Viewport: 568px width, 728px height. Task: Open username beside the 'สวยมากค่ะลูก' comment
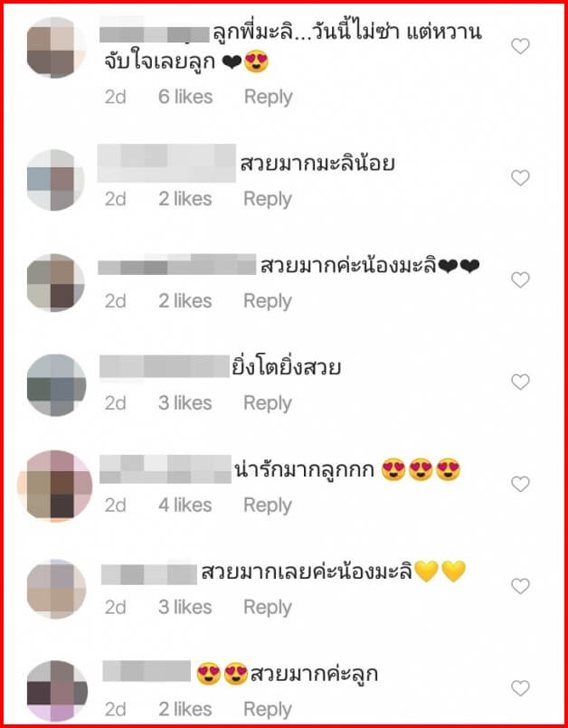147,671
